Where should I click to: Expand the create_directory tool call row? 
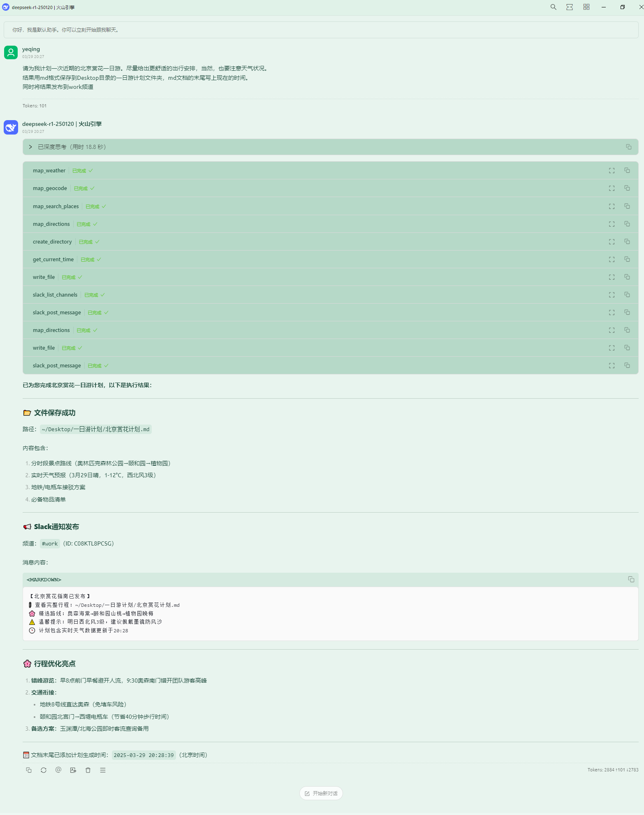pos(330,242)
